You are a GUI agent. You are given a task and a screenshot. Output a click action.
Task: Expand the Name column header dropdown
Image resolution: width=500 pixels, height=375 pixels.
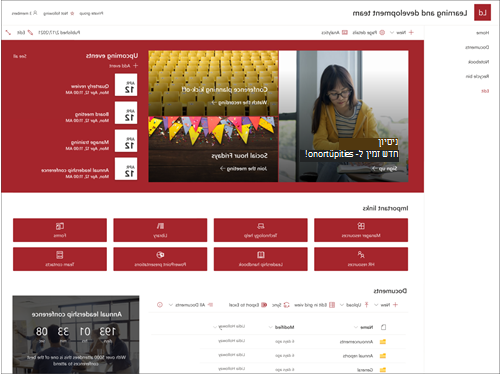pyautogui.click(x=356, y=327)
